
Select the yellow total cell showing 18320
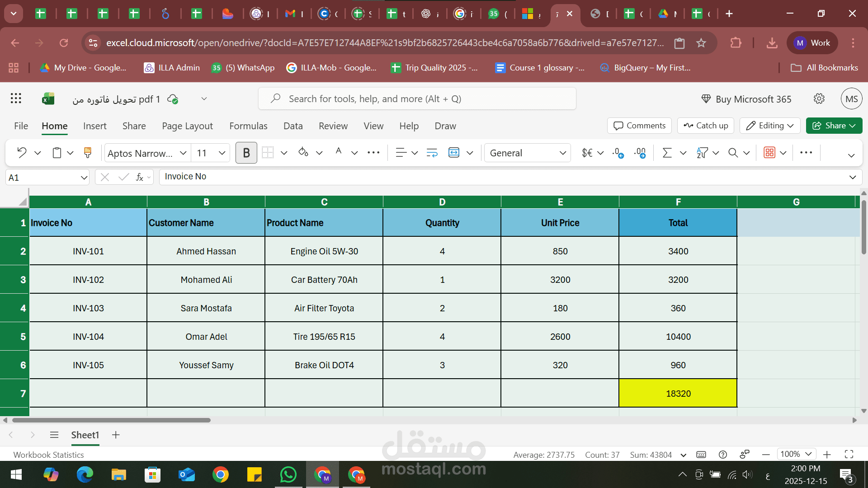coord(678,393)
